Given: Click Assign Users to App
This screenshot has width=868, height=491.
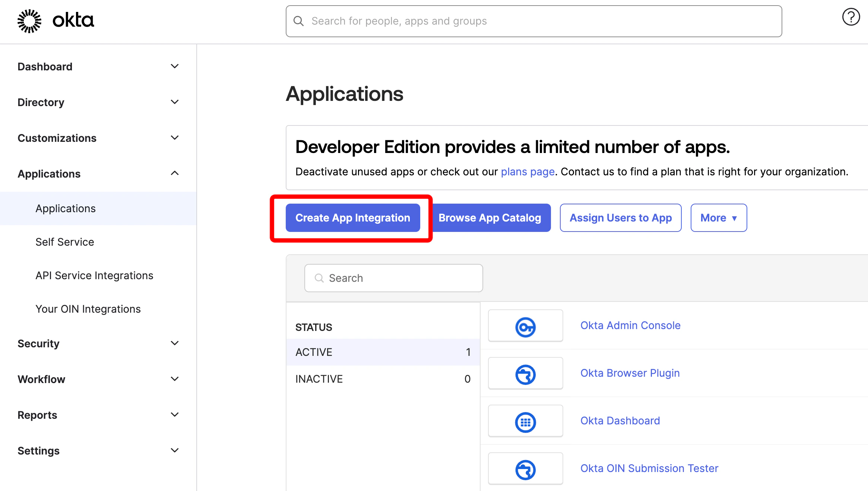Looking at the screenshot, I should click(x=620, y=218).
